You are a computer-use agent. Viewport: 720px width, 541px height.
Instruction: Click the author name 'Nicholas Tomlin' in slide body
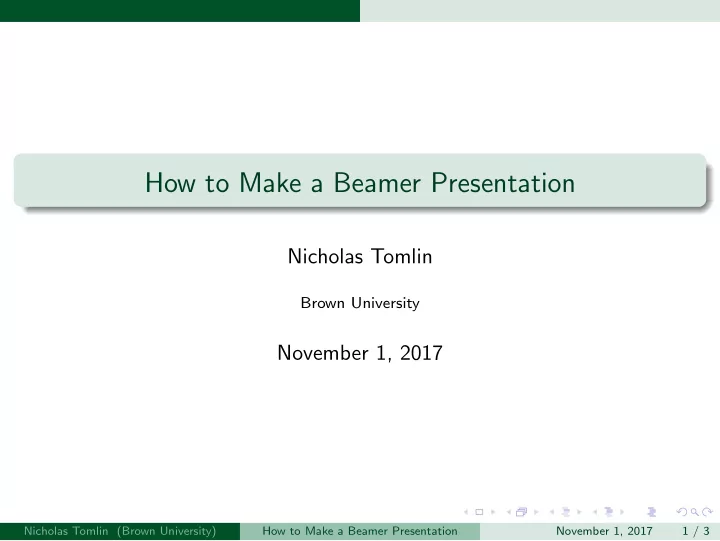(360, 256)
